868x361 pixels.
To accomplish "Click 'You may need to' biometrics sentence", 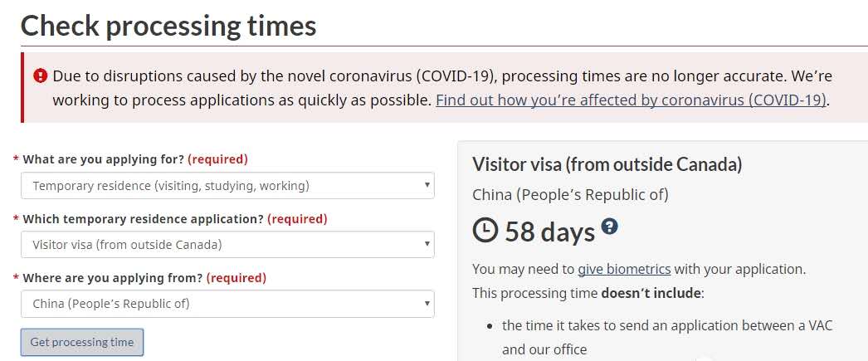I will point(523,269).
